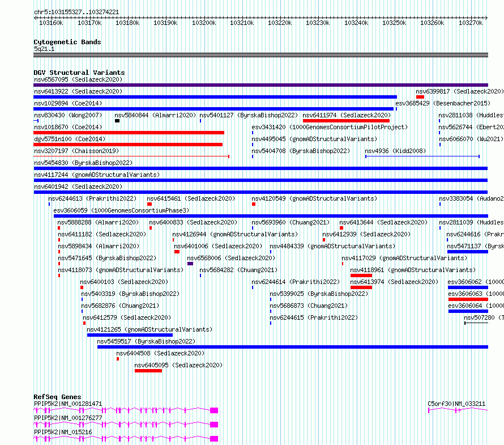Image resolution: width=504 pixels, height=445 pixels.
Task: Click the blue nsv5471137 variant bar
Action: (468, 252)
